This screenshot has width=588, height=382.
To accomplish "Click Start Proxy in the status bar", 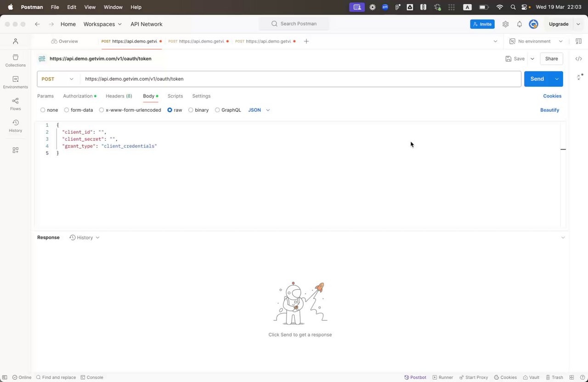I will pyautogui.click(x=473, y=377).
